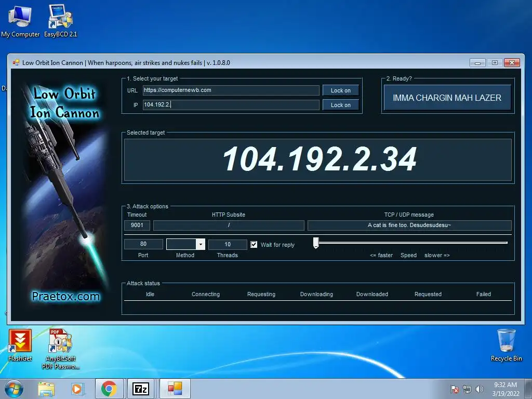Toggle the Wait for reply checkbox
The width and height of the screenshot is (532, 399).
254,245
